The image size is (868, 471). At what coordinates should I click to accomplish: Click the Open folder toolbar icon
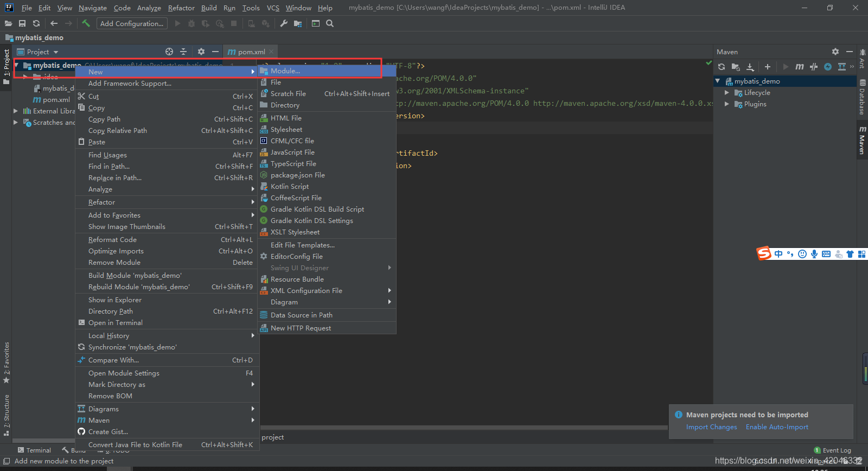pos(8,23)
